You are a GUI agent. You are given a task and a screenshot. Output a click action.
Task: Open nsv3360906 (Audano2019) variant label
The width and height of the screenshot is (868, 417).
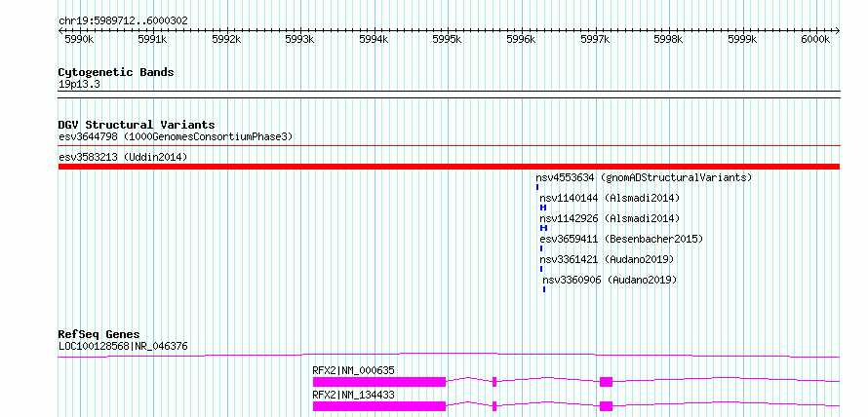[x=610, y=280]
